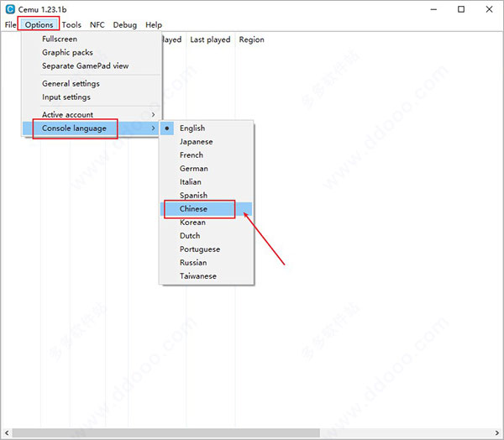Open General settings
Image resolution: width=504 pixels, height=440 pixels.
pos(92,84)
